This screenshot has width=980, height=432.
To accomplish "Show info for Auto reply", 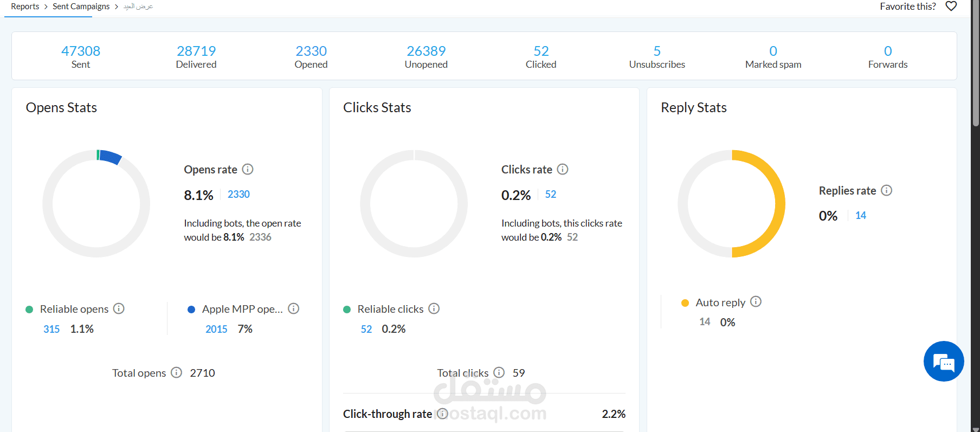I will (756, 301).
